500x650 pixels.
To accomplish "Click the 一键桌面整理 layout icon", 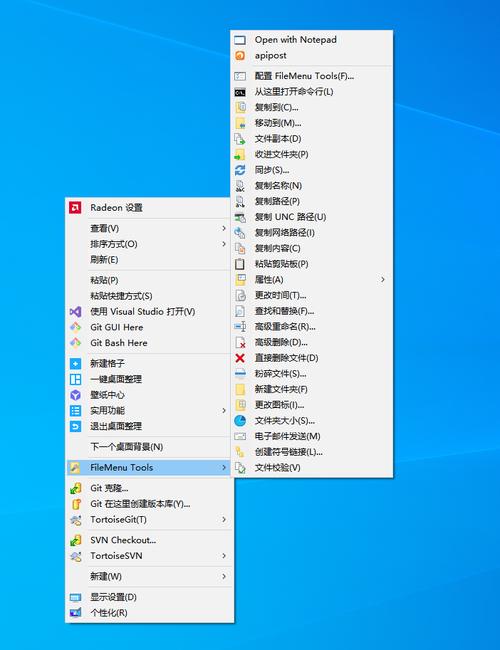I will tap(75, 379).
